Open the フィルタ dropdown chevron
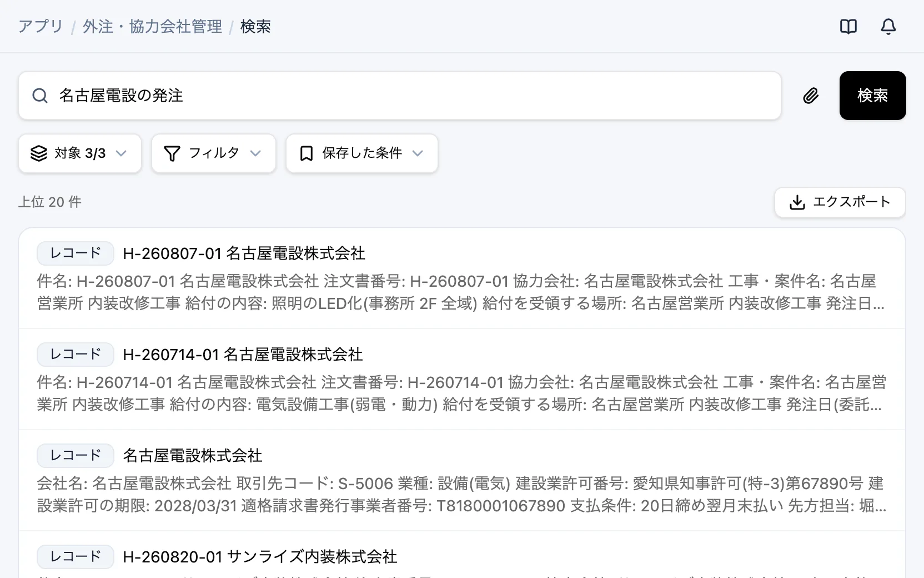 [255, 153]
